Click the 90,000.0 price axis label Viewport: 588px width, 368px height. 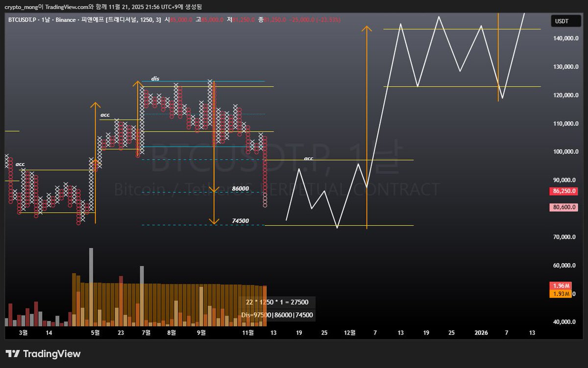tap(564, 180)
